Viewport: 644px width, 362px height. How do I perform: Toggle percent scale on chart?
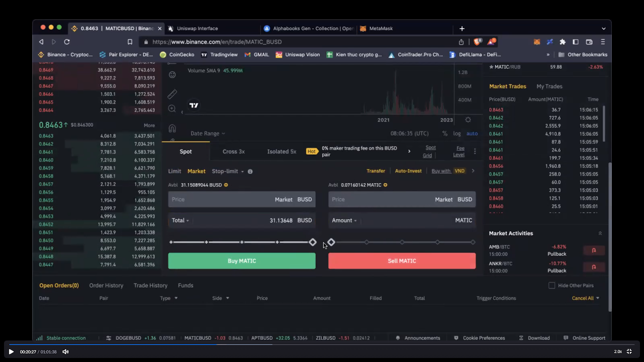[445, 134]
